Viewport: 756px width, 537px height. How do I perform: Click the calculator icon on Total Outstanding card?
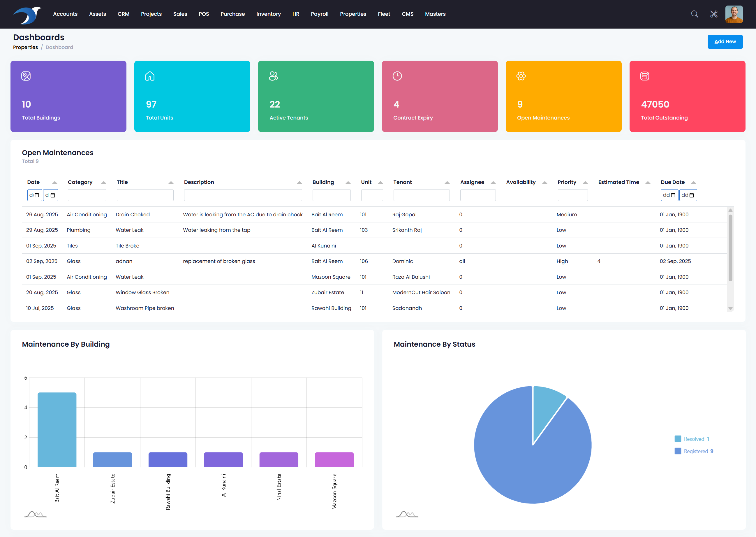[645, 76]
